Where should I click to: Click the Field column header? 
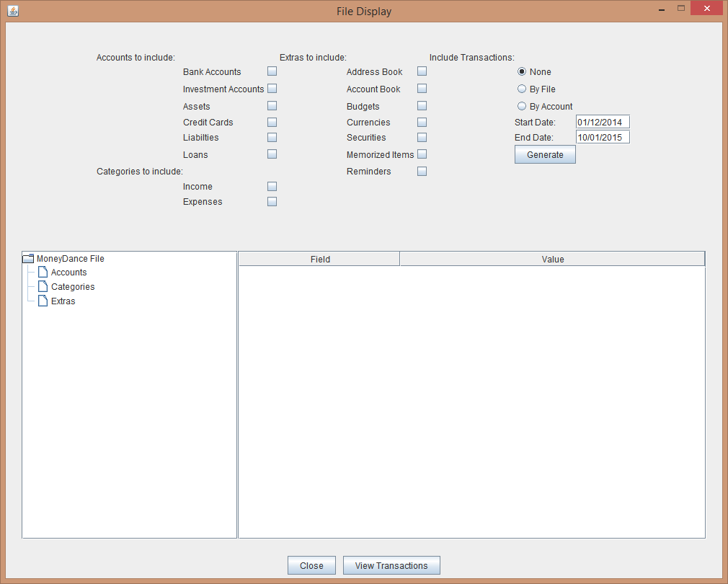(319, 259)
